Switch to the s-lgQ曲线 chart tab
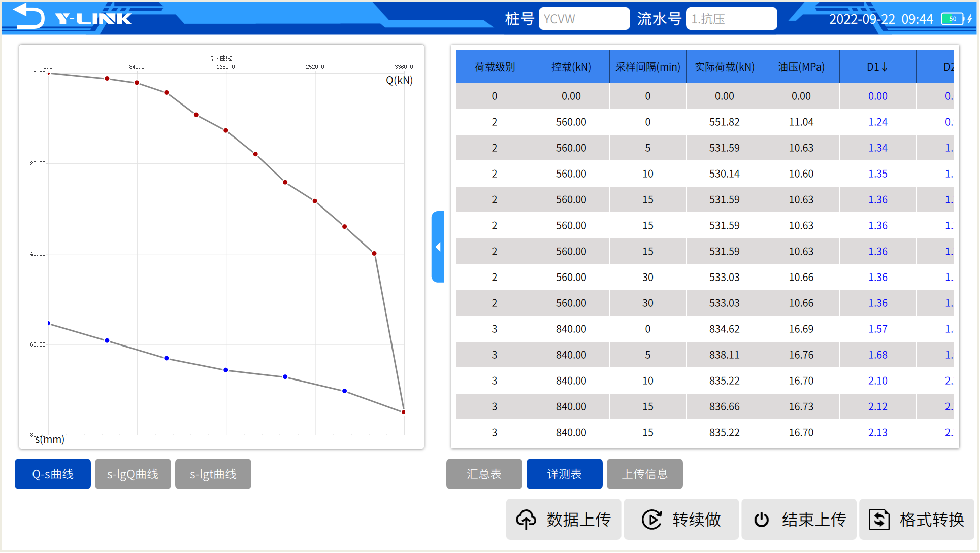The image size is (980, 553). coord(133,474)
